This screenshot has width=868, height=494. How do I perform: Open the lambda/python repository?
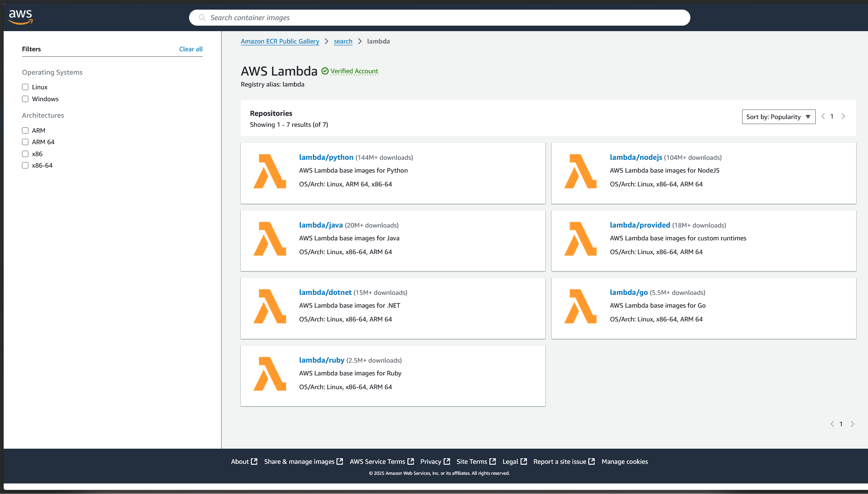coord(326,157)
